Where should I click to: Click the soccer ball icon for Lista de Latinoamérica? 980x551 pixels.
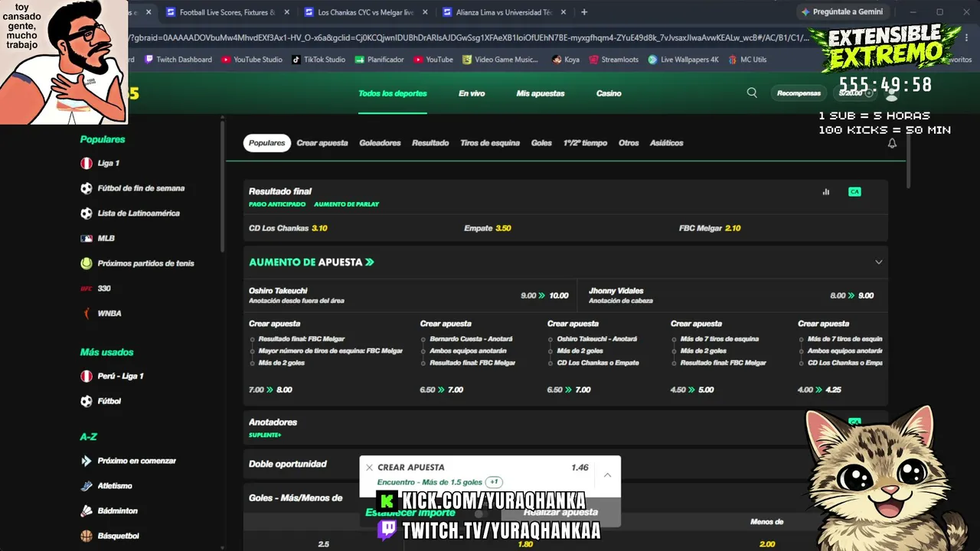click(x=87, y=214)
